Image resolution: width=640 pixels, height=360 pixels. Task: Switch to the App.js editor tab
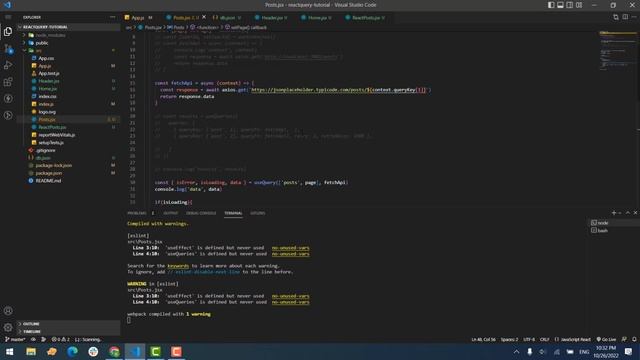tap(138, 18)
